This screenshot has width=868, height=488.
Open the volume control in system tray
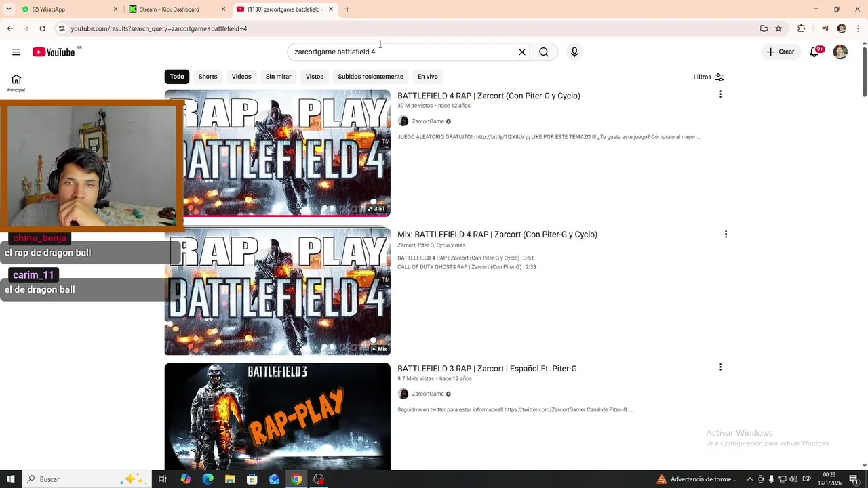[x=793, y=479]
